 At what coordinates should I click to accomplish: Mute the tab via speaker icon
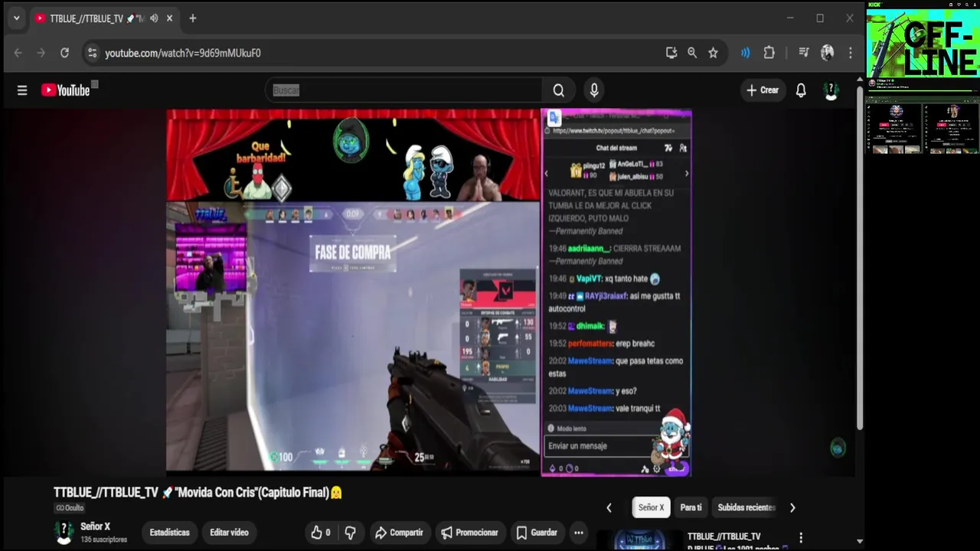[x=154, y=18]
